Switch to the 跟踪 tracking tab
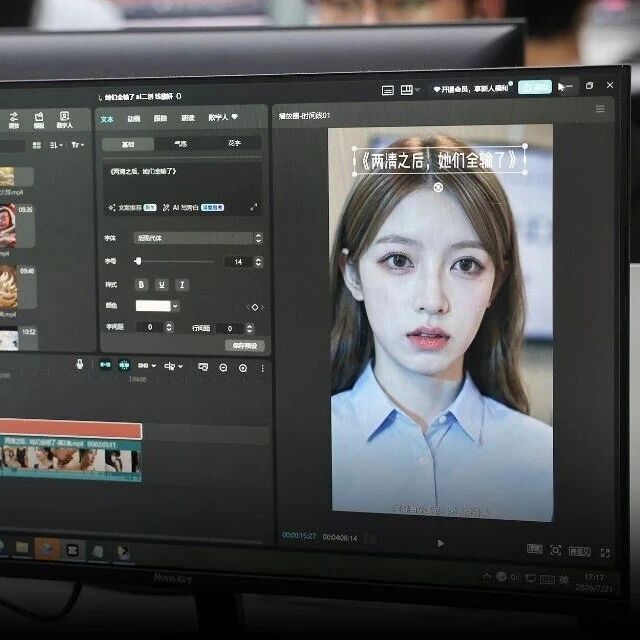Viewport: 640px width, 640px height. [x=160, y=118]
